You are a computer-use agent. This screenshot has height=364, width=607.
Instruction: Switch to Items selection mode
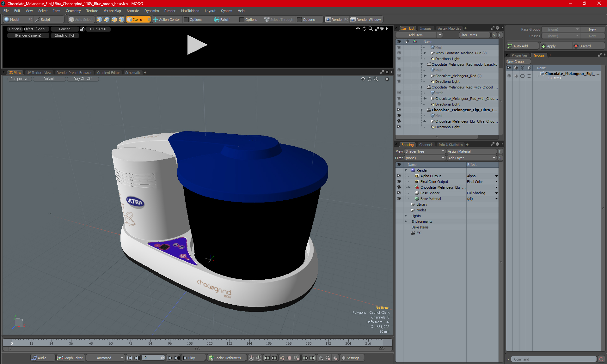pyautogui.click(x=138, y=20)
